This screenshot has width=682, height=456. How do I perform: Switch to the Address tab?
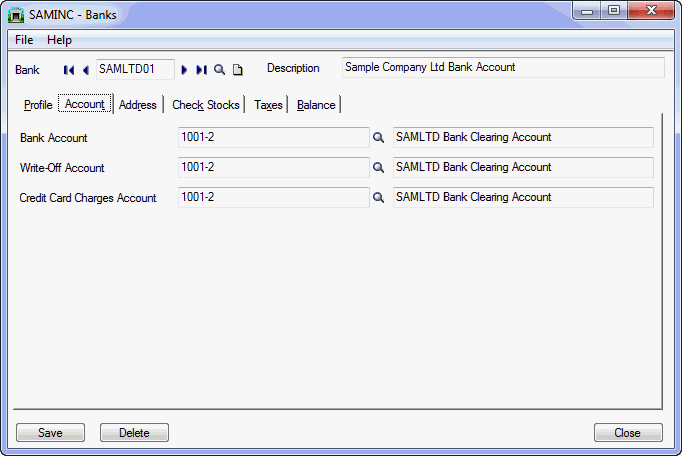(138, 105)
